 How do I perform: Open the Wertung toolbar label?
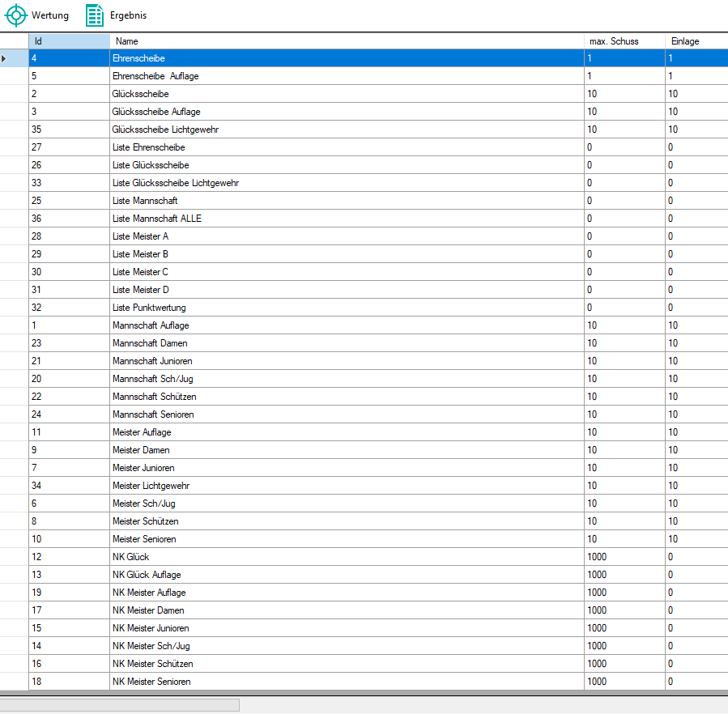[x=50, y=15]
